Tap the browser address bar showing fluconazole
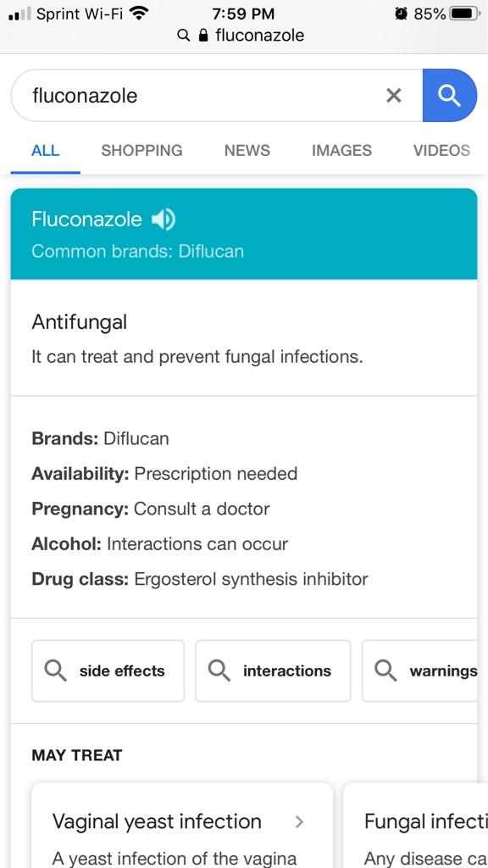 (x=244, y=36)
